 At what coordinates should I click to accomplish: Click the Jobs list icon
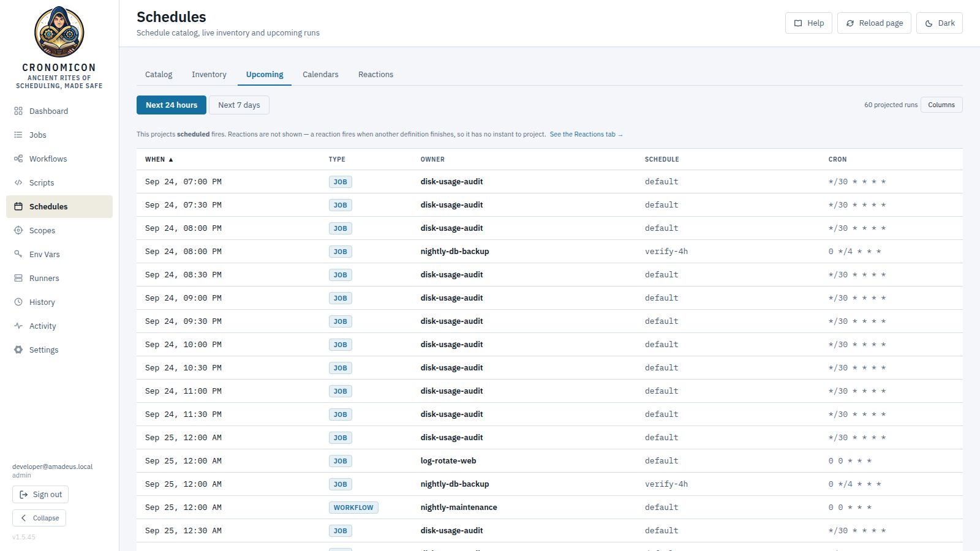point(18,135)
